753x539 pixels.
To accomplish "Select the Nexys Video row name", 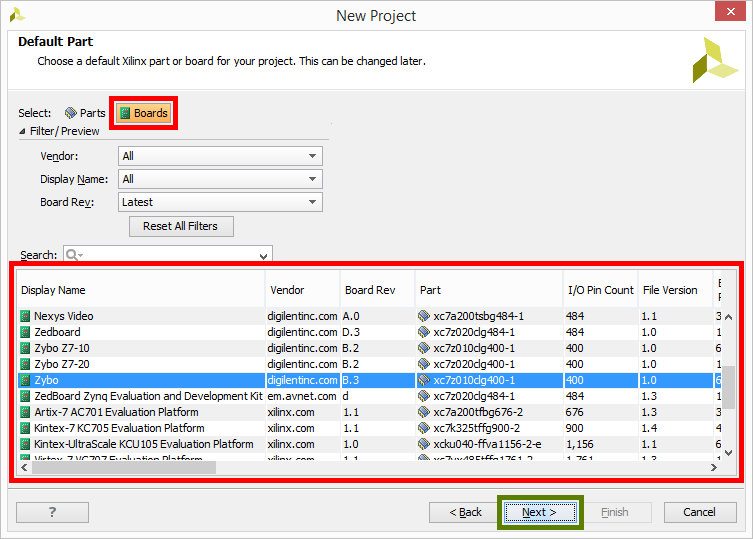I will pyautogui.click(x=64, y=316).
